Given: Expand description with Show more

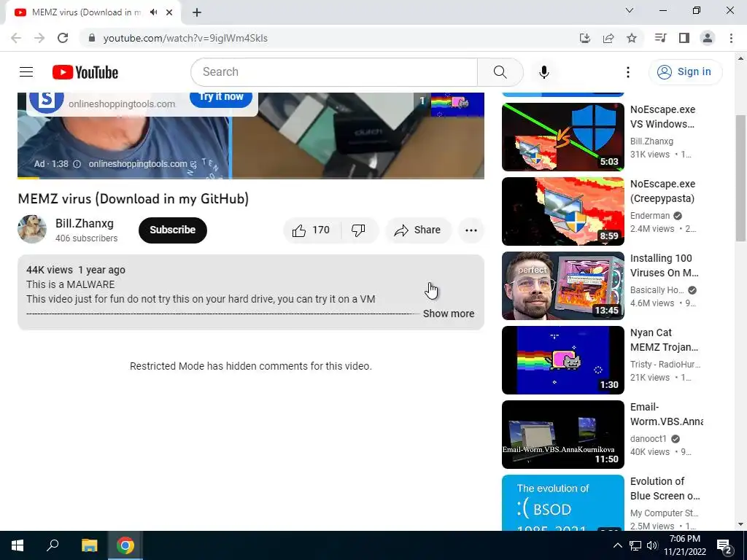Looking at the screenshot, I should pos(449,314).
